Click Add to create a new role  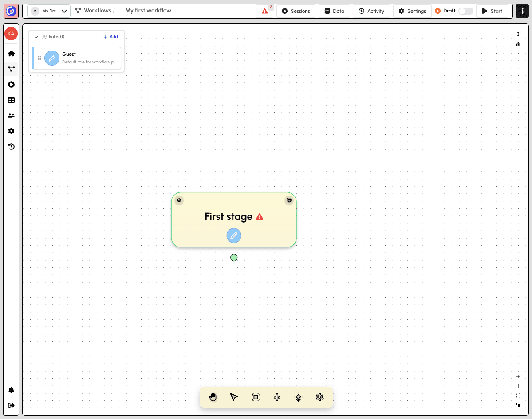pyautogui.click(x=110, y=37)
